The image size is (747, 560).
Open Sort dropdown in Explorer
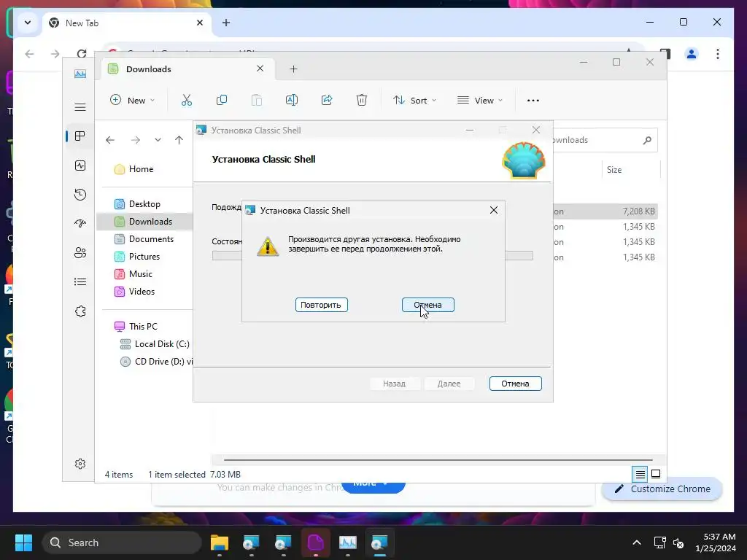[414, 100]
